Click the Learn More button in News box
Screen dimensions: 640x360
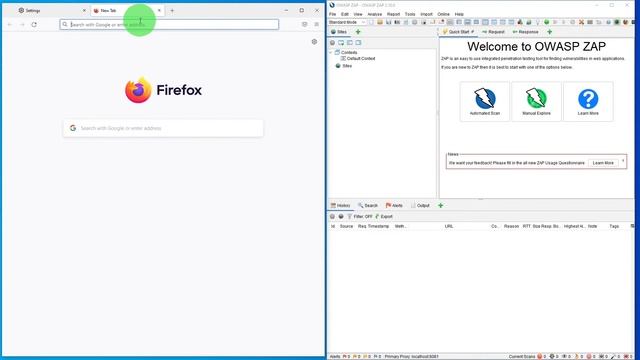pyautogui.click(x=603, y=163)
